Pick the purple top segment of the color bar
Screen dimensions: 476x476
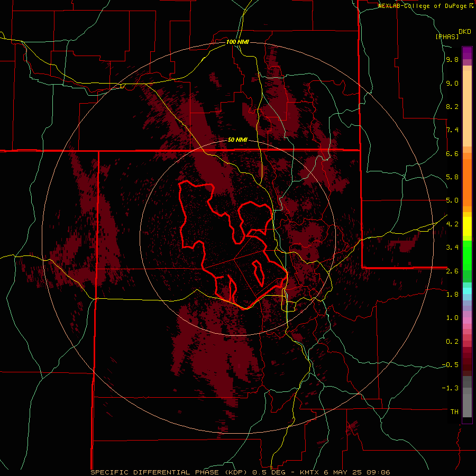click(x=467, y=53)
